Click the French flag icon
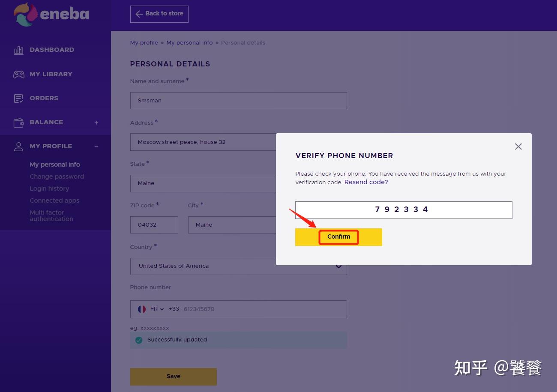This screenshot has height=392, width=557. [142, 309]
